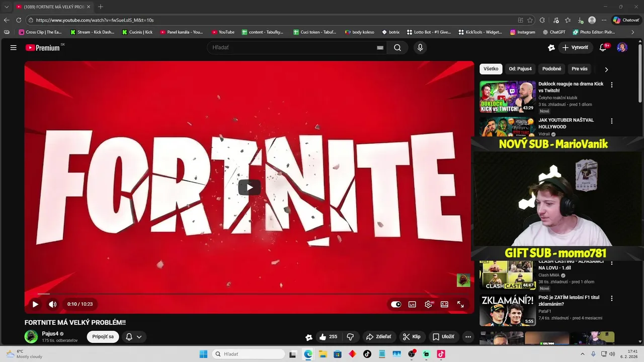The height and width of the screenshot is (362, 644).
Task: Save video with the Uložiť button
Action: tap(443, 337)
